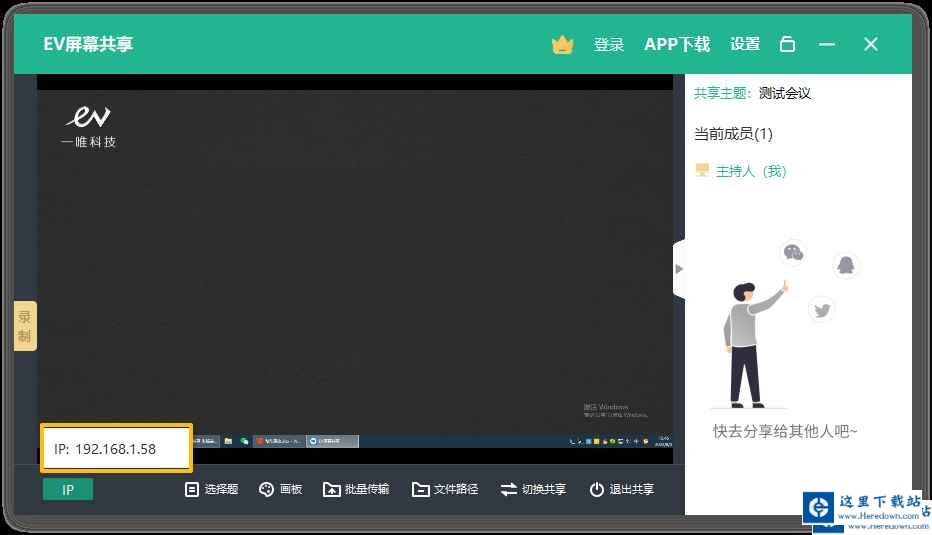The height and width of the screenshot is (535, 932).
Task: Click the gold crown VIP icon
Action: tap(562, 45)
